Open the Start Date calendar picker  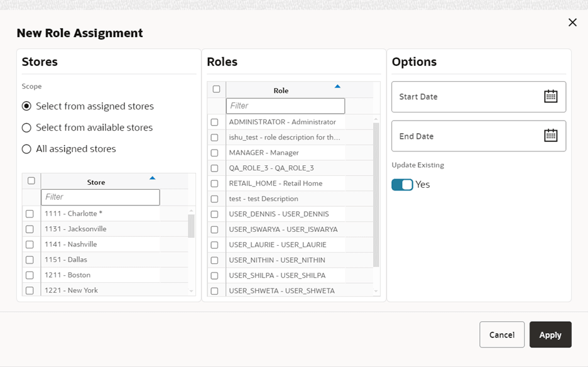pyautogui.click(x=551, y=96)
